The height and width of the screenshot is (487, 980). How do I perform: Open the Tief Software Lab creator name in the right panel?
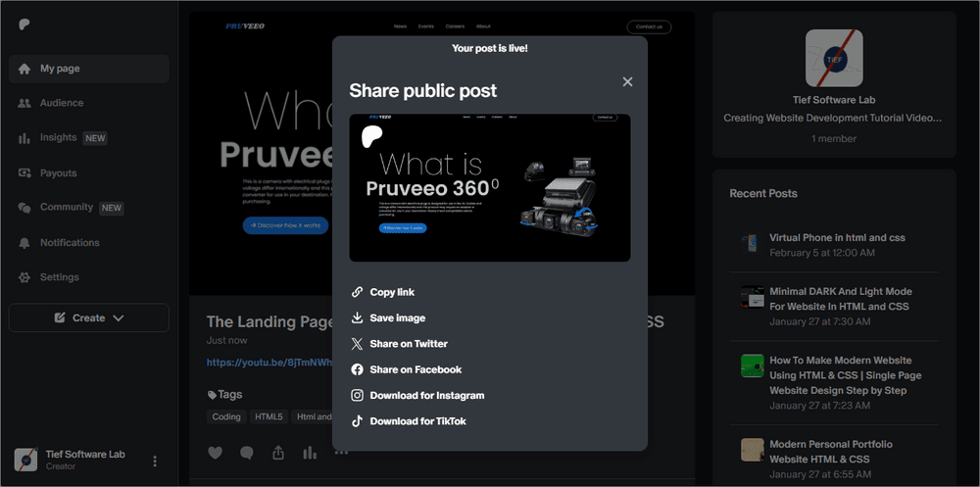(x=834, y=100)
